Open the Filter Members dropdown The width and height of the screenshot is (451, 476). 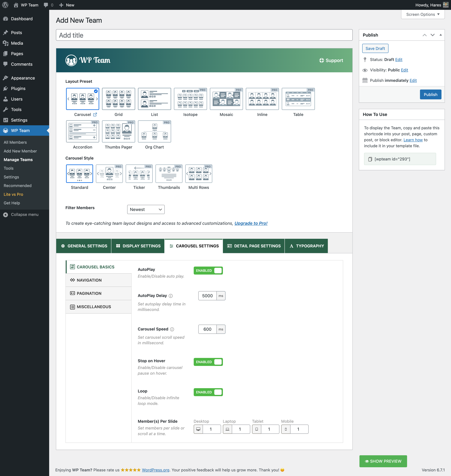146,210
